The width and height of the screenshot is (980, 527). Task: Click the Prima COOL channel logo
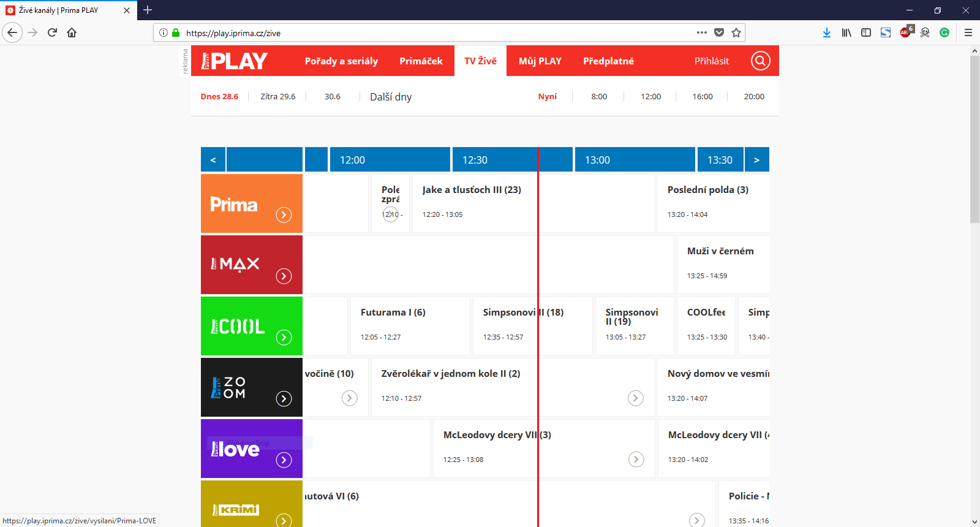(238, 326)
